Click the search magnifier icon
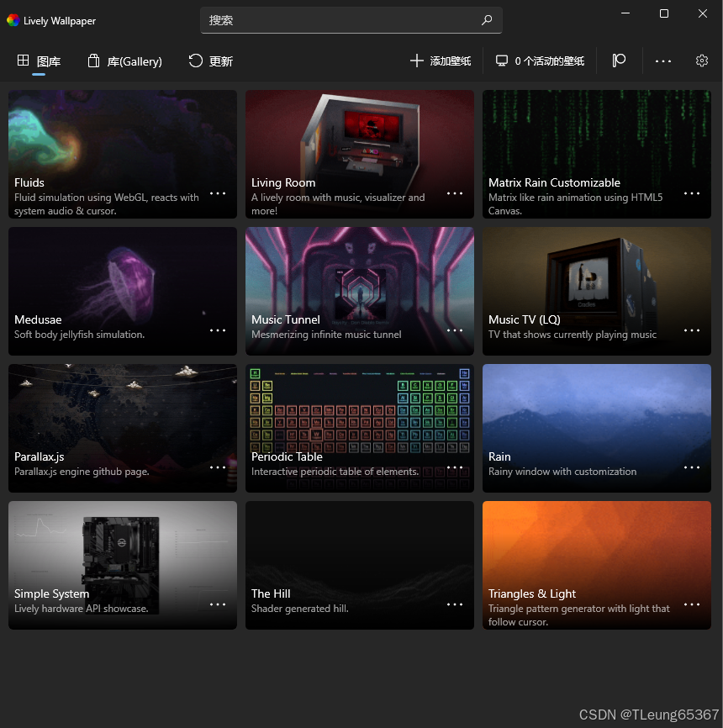Viewport: 723px width, 728px height. pos(487,20)
